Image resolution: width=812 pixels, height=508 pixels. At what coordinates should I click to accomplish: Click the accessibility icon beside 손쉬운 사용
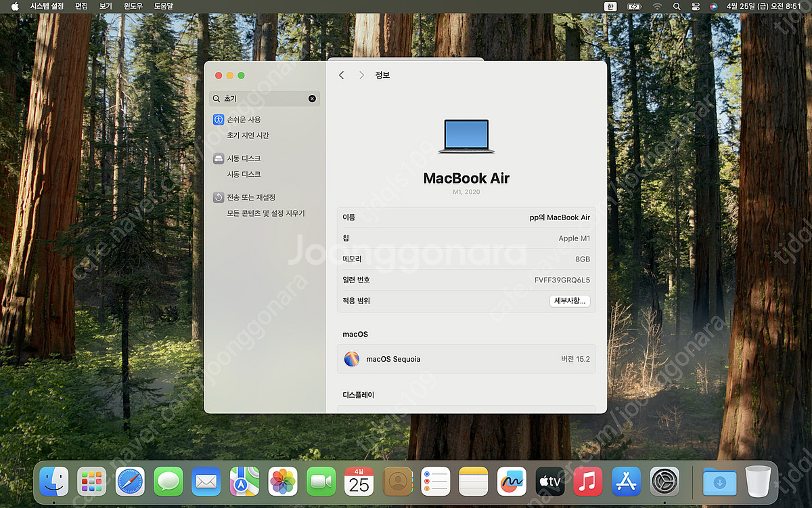coord(219,119)
